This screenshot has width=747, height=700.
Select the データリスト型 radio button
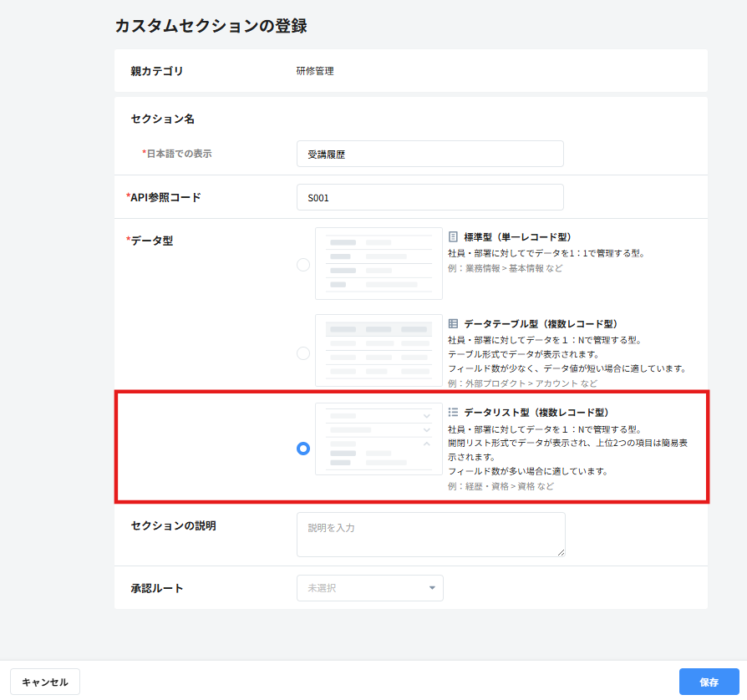coord(303,449)
